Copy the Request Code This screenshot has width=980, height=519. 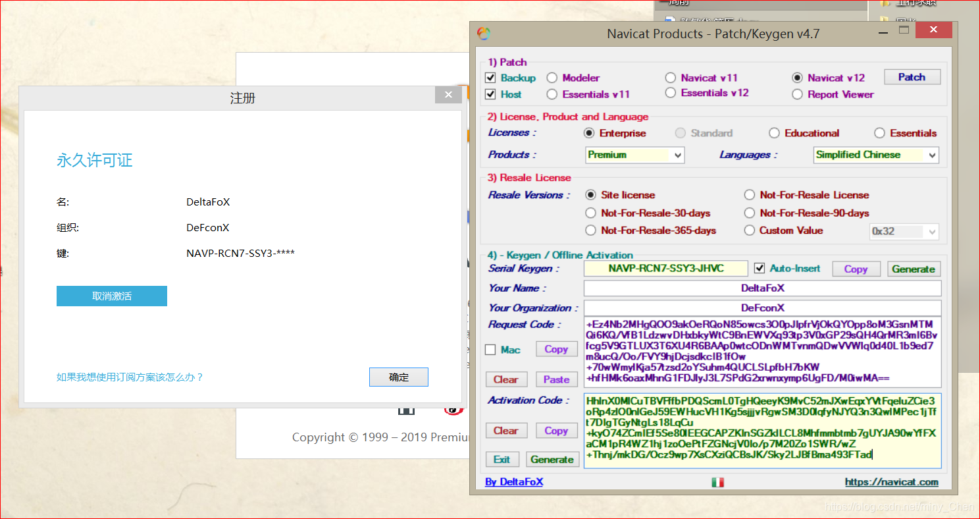click(x=556, y=349)
